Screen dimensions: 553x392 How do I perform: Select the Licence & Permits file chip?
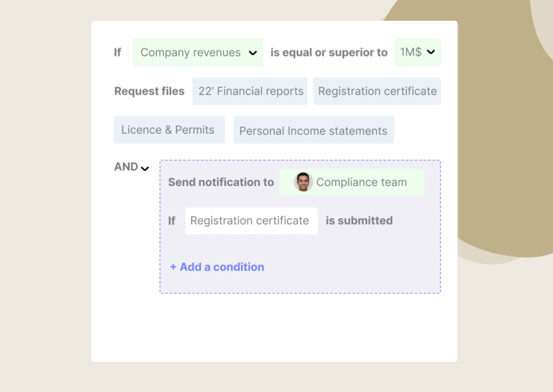tap(169, 130)
